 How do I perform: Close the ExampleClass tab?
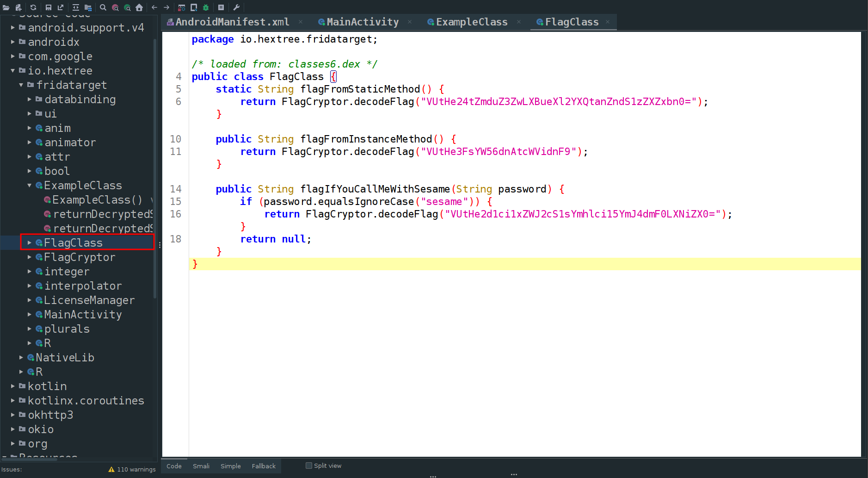pos(519,22)
